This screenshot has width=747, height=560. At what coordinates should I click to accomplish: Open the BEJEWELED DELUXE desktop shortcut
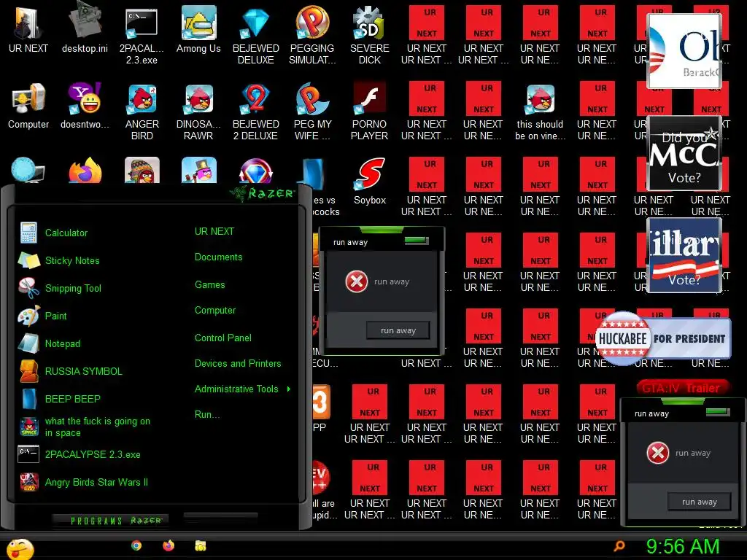256,35
